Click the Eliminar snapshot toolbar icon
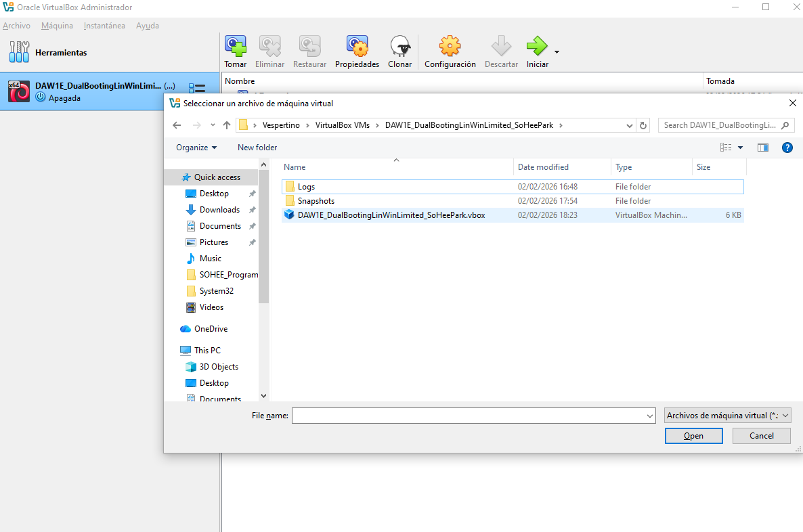This screenshot has width=803, height=532. point(270,46)
